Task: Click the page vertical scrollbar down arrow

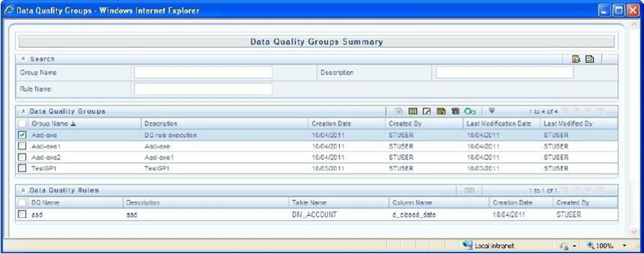Action: pyautogui.click(x=633, y=232)
